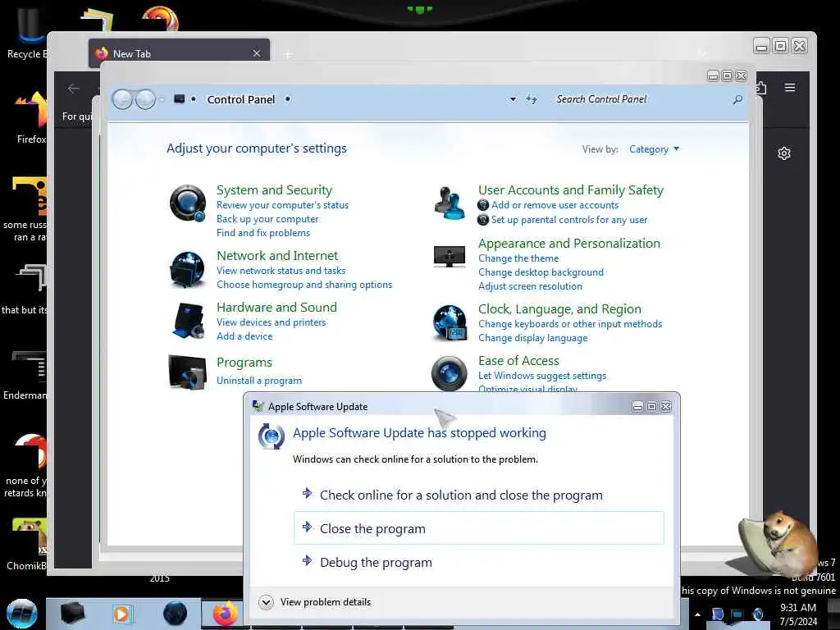This screenshot has height=630, width=840.
Task: Show hidden system tray icons
Action: pos(697,614)
